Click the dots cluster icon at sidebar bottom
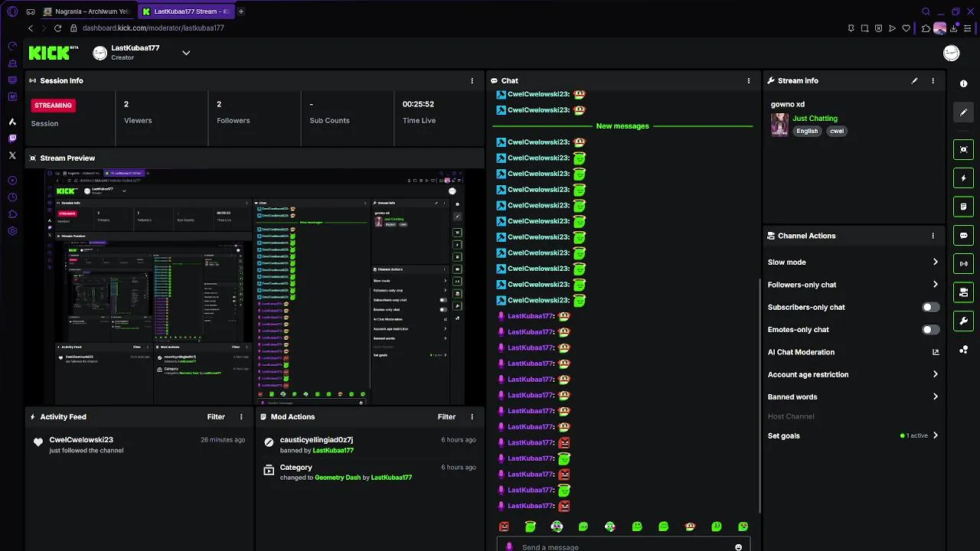This screenshot has height=551, width=980. pos(963,350)
